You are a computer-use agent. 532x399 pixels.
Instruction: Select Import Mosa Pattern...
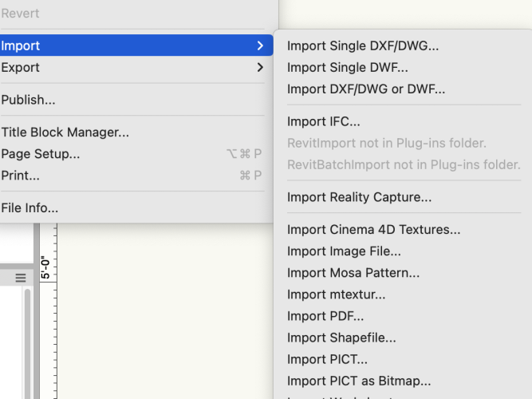click(x=353, y=273)
